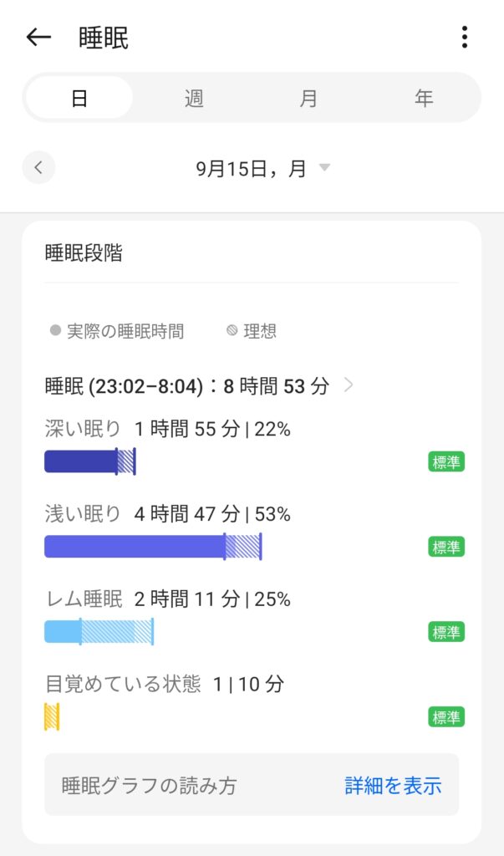Open the three-dot more options menu

click(464, 38)
